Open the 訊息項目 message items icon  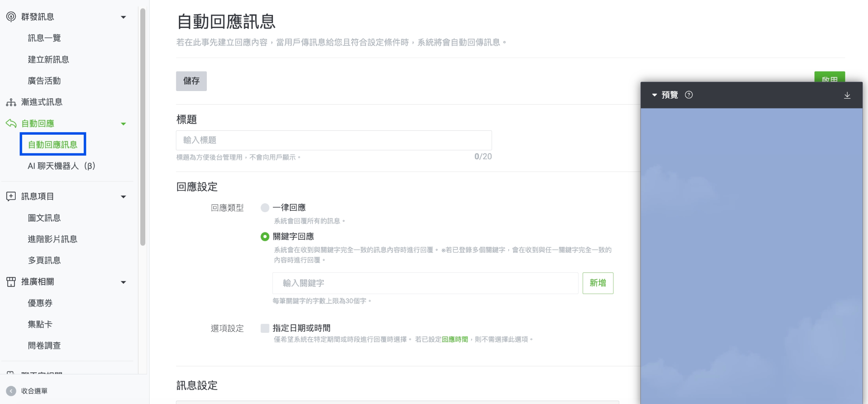pyautogui.click(x=11, y=196)
